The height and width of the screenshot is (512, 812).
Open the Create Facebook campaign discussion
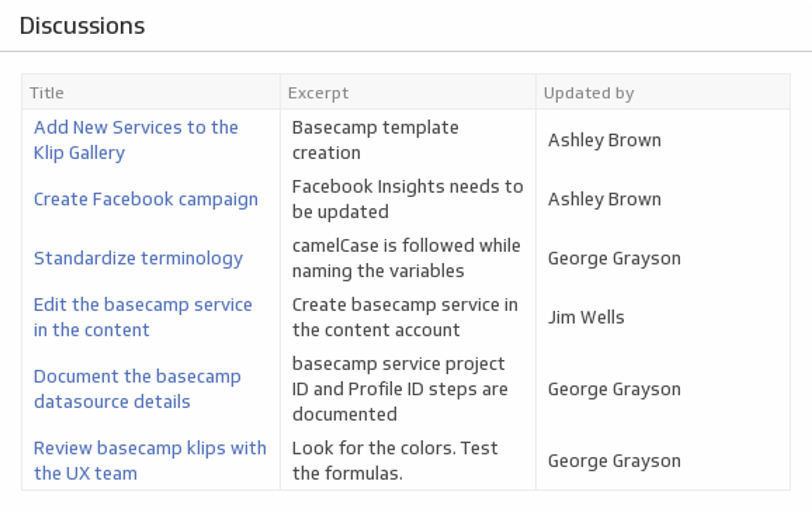click(145, 199)
